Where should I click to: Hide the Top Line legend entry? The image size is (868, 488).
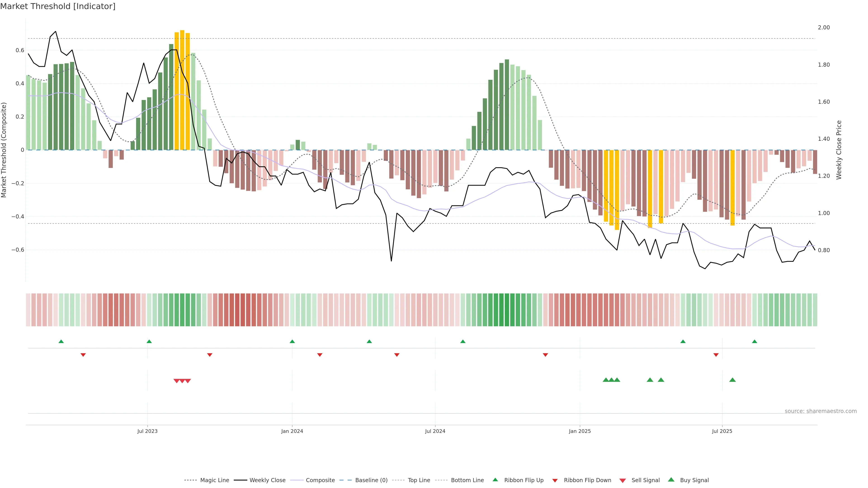pos(419,480)
